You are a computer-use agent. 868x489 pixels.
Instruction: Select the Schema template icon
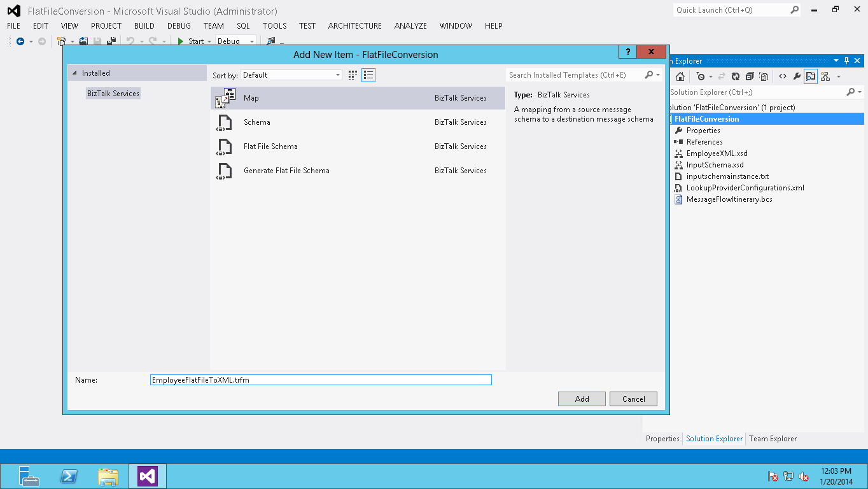tap(225, 122)
